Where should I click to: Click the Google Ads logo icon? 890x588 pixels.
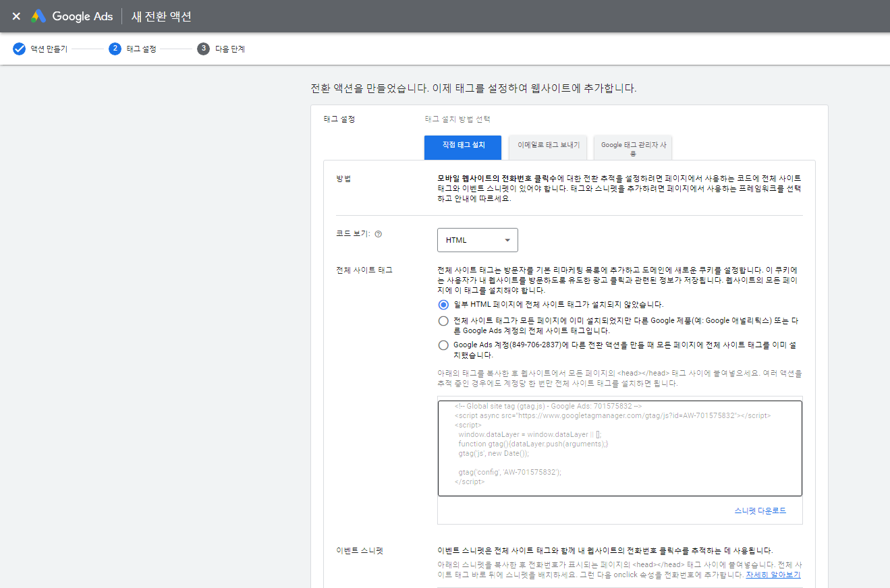(39, 16)
